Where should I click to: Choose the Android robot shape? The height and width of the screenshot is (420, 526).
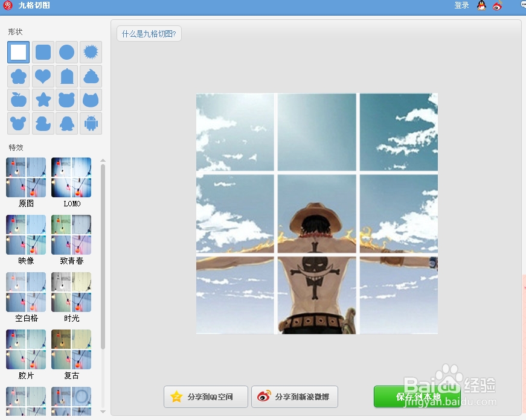click(x=91, y=123)
